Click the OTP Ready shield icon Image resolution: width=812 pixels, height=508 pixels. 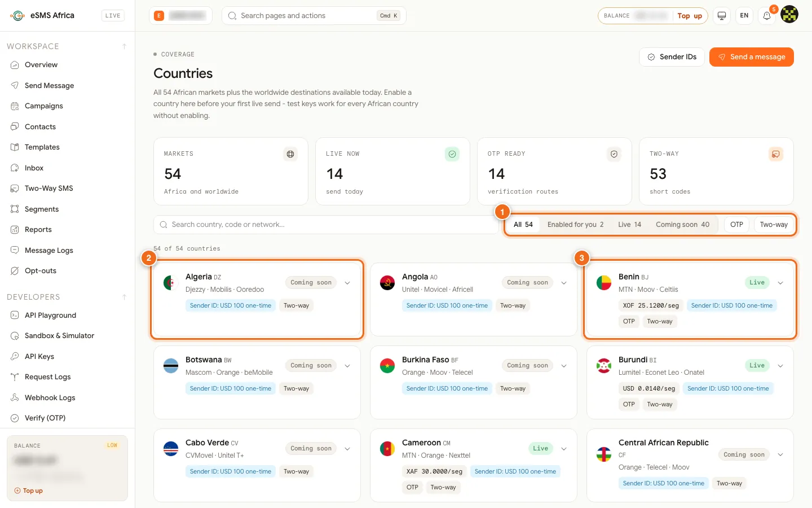[614, 154]
